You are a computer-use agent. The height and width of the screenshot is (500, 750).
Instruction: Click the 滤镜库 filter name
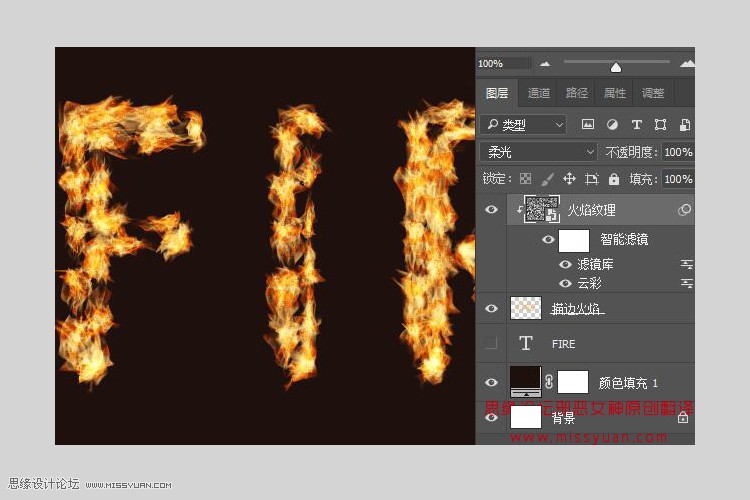tap(596, 264)
